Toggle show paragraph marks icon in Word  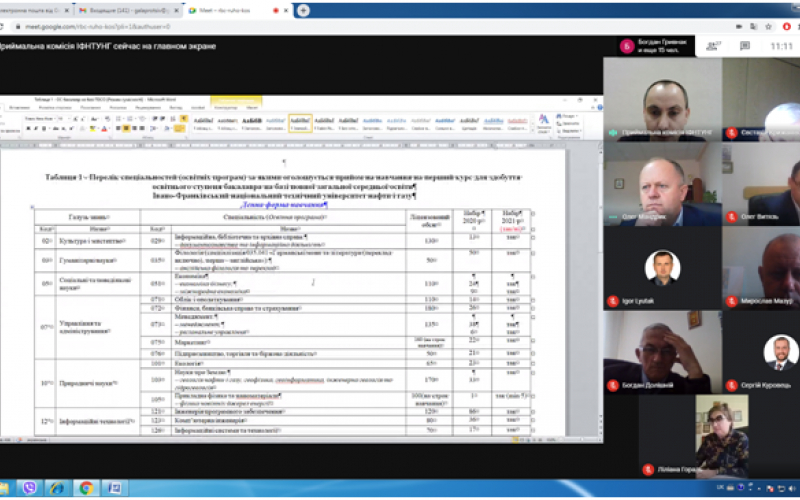point(184,119)
